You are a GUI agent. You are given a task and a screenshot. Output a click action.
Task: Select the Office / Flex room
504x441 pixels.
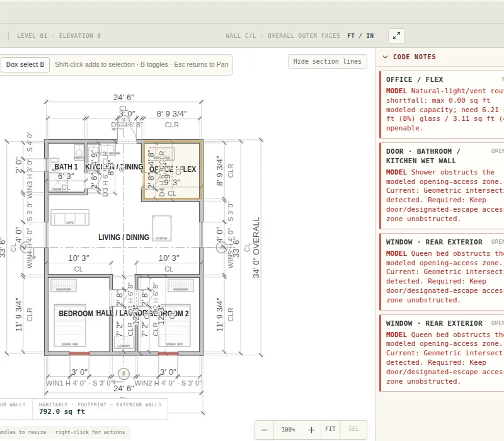(x=172, y=170)
